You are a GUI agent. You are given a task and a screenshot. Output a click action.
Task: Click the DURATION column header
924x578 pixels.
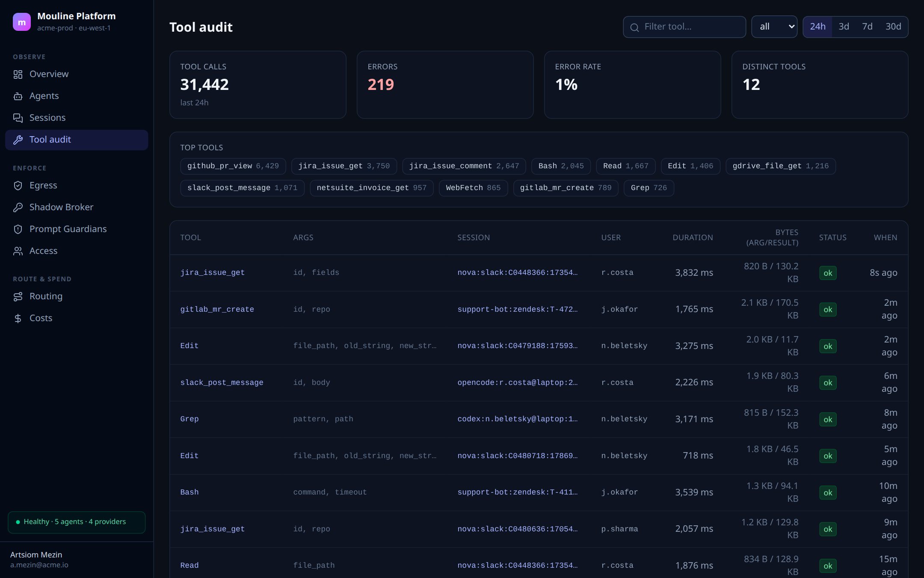click(693, 238)
